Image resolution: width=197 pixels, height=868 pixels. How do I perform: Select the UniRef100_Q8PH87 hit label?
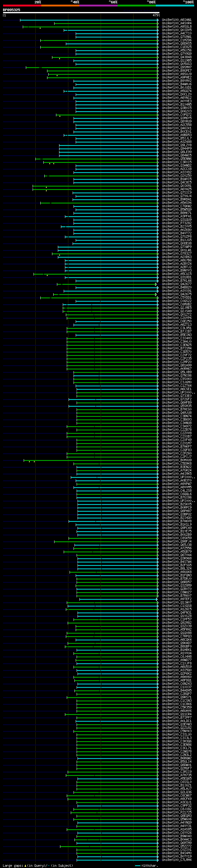pos(176,511)
